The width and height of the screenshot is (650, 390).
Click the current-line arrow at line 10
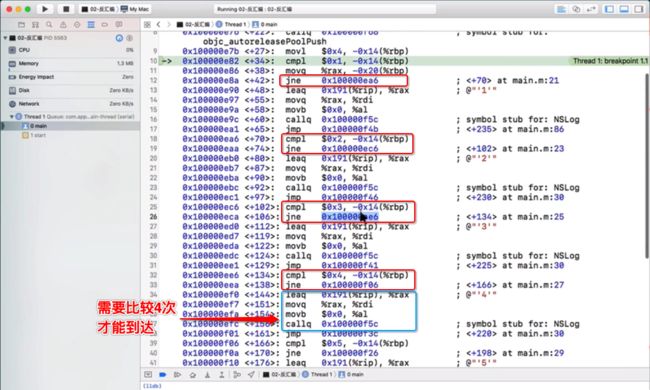(x=166, y=61)
